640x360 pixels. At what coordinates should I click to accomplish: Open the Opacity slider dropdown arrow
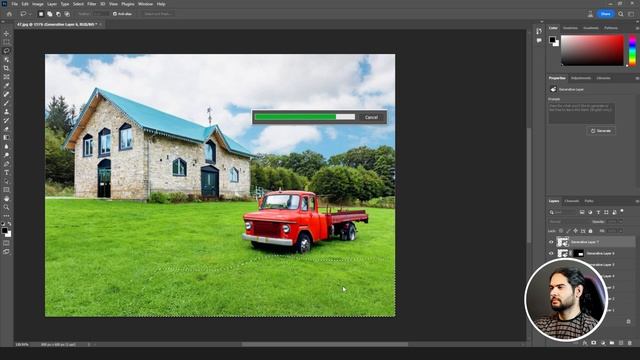621,222
